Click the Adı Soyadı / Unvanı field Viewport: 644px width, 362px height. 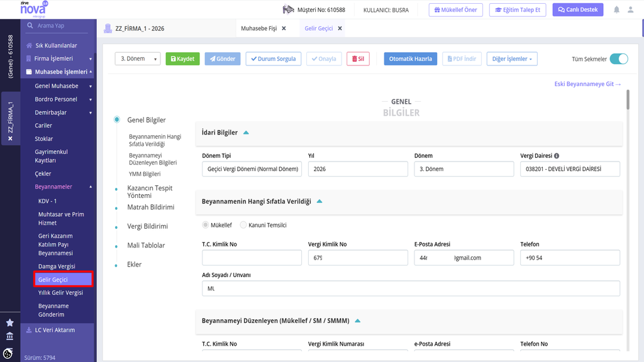tap(411, 288)
